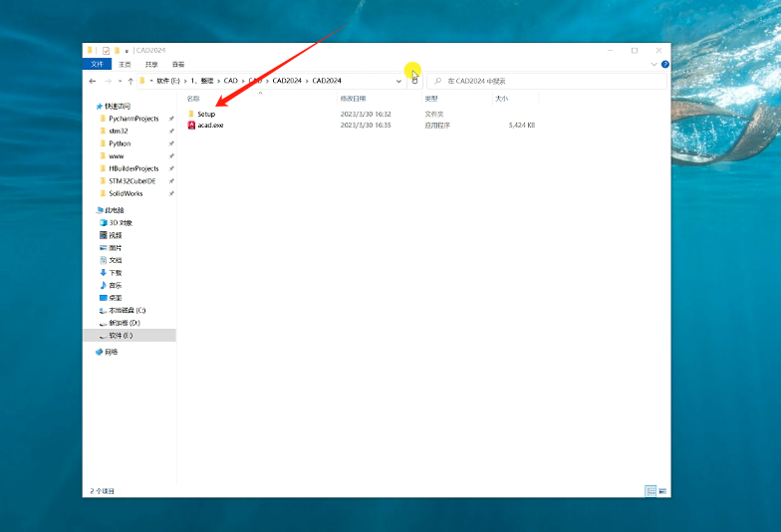This screenshot has height=532, width=781.
Task: Open STM32CubeIDE in quick access
Action: pyautogui.click(x=131, y=181)
